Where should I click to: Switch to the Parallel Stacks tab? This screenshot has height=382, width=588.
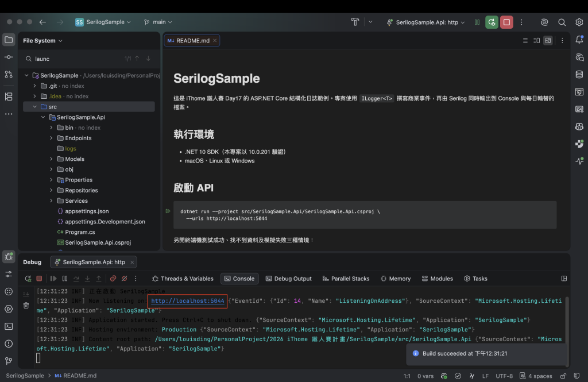[346, 279]
